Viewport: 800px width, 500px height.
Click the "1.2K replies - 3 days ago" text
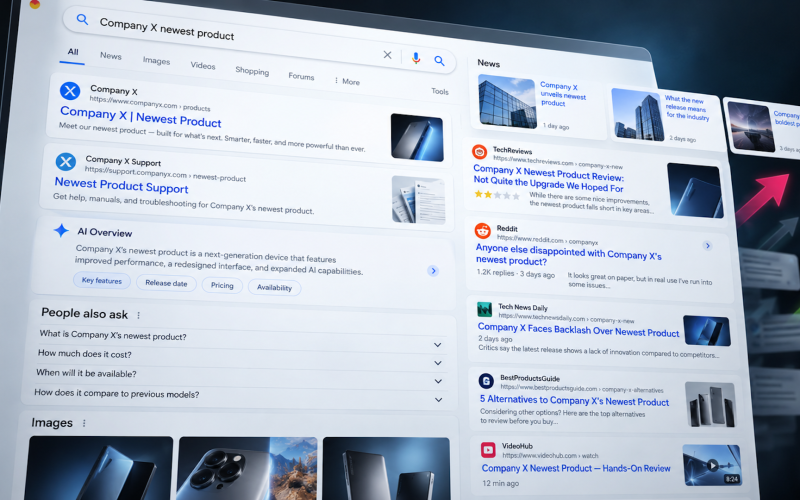click(x=515, y=273)
